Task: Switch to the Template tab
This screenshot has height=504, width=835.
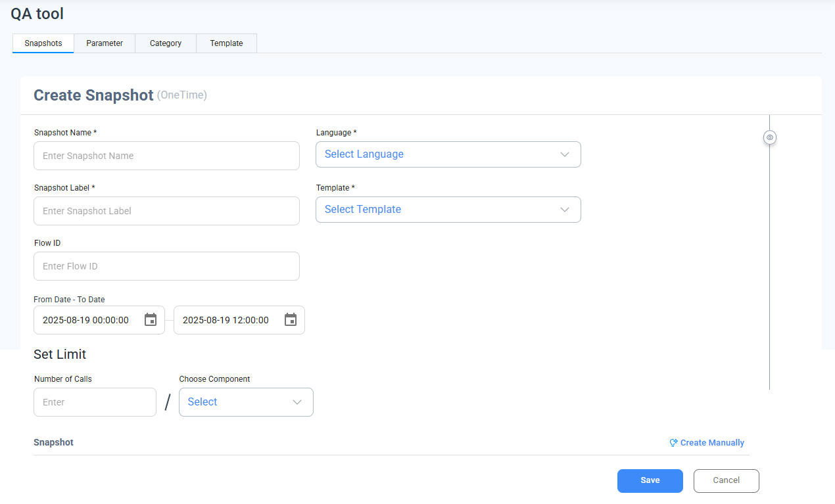Action: click(x=227, y=43)
